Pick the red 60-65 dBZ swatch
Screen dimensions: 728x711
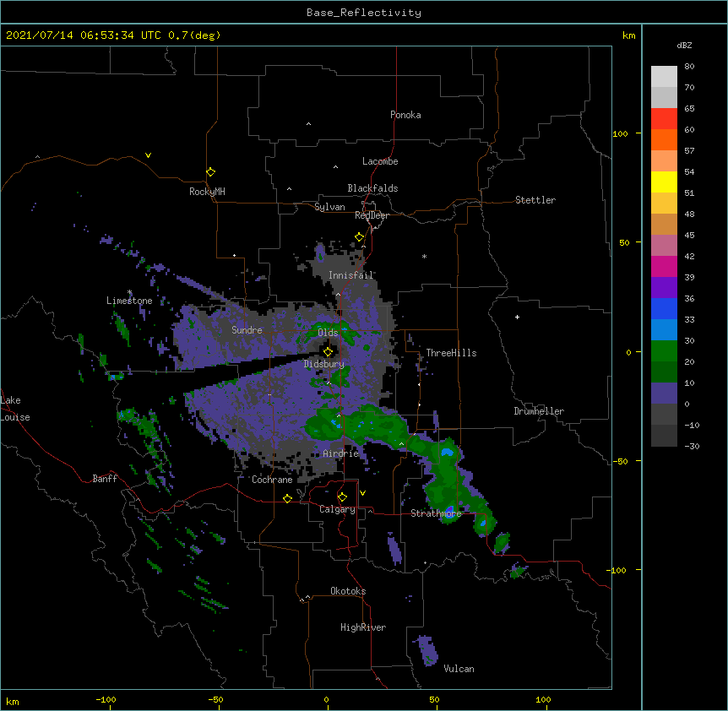click(664, 119)
